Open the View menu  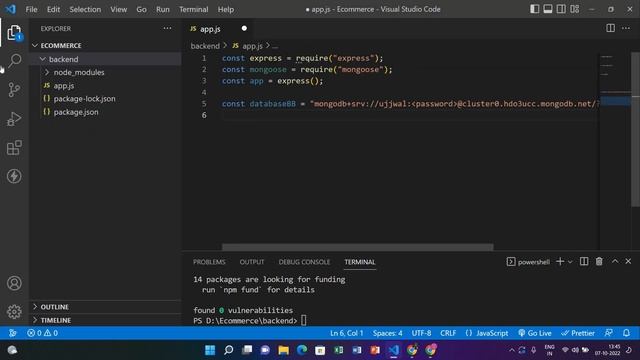click(x=118, y=9)
